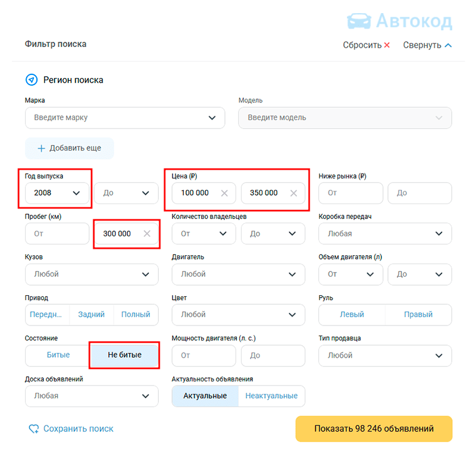Image resolution: width=476 pixels, height=460 pixels.
Task: Clear the minimum price 100 000 value
Action: [224, 193]
